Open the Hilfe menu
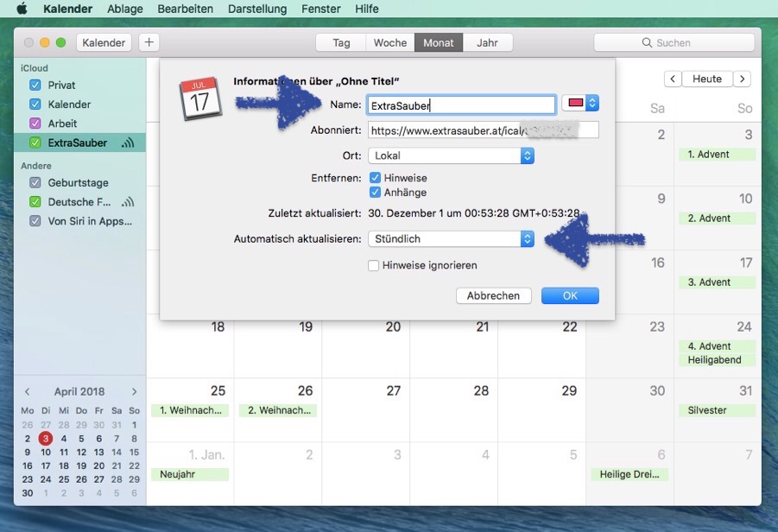778x532 pixels. [367, 9]
